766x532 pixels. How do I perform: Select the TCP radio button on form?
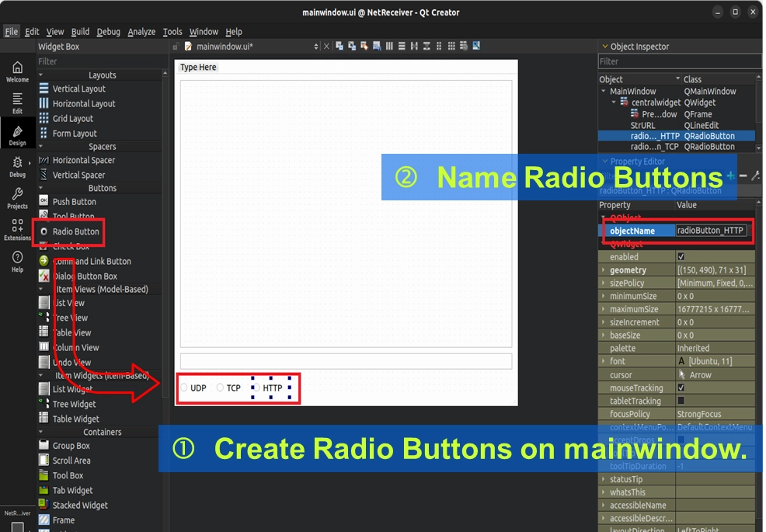pyautogui.click(x=228, y=388)
